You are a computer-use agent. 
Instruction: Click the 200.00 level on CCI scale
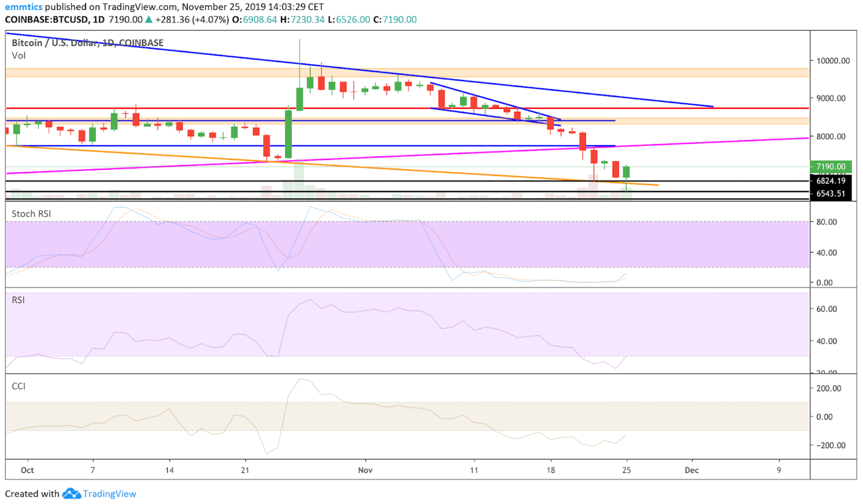tap(829, 389)
